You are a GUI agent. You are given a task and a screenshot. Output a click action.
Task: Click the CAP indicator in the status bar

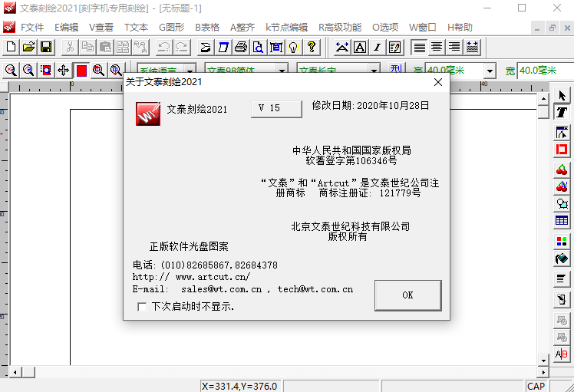[x=536, y=386]
